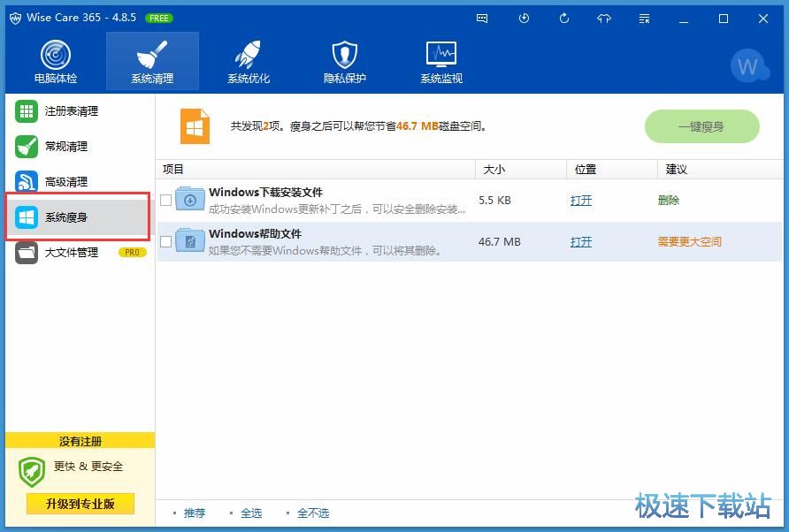This screenshot has width=789, height=532.
Task: Click the orange Windows file summary icon
Action: click(195, 126)
